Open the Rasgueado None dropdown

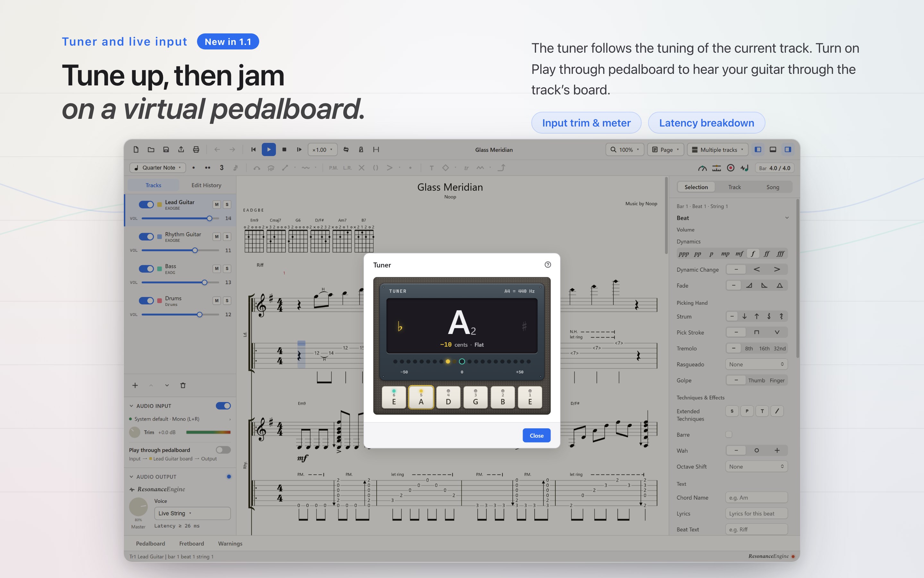click(757, 364)
